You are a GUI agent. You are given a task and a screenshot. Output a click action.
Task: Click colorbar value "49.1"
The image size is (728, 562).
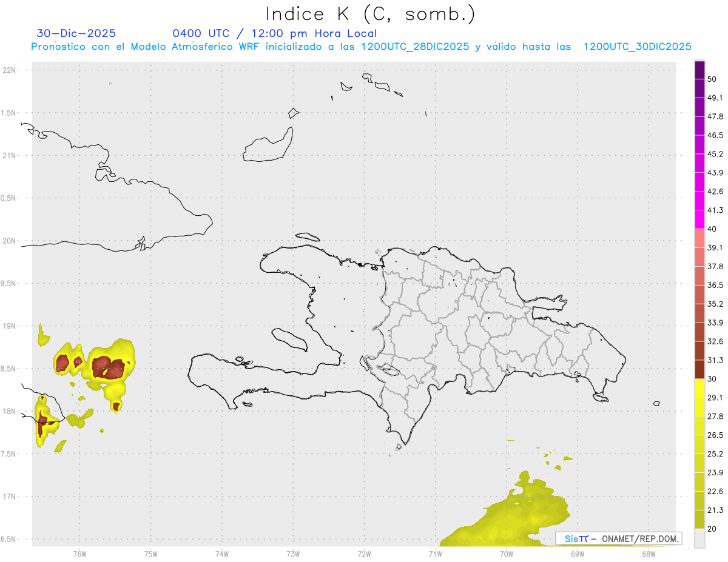[x=715, y=98]
